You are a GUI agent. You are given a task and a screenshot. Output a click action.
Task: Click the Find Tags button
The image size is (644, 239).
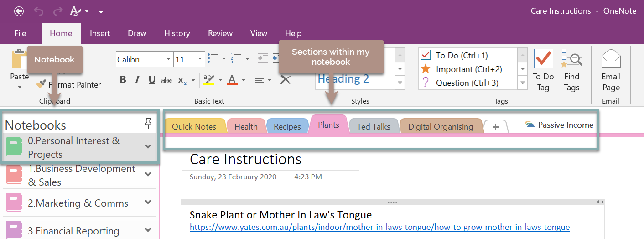pos(571,70)
